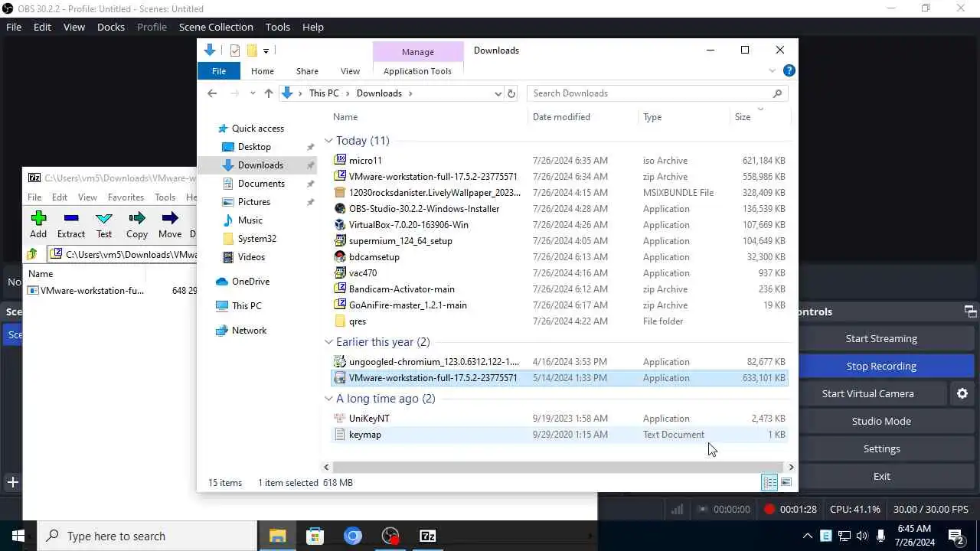This screenshot has width=980, height=551.
Task: Go up to parent folder in Explorer
Action: (x=268, y=93)
